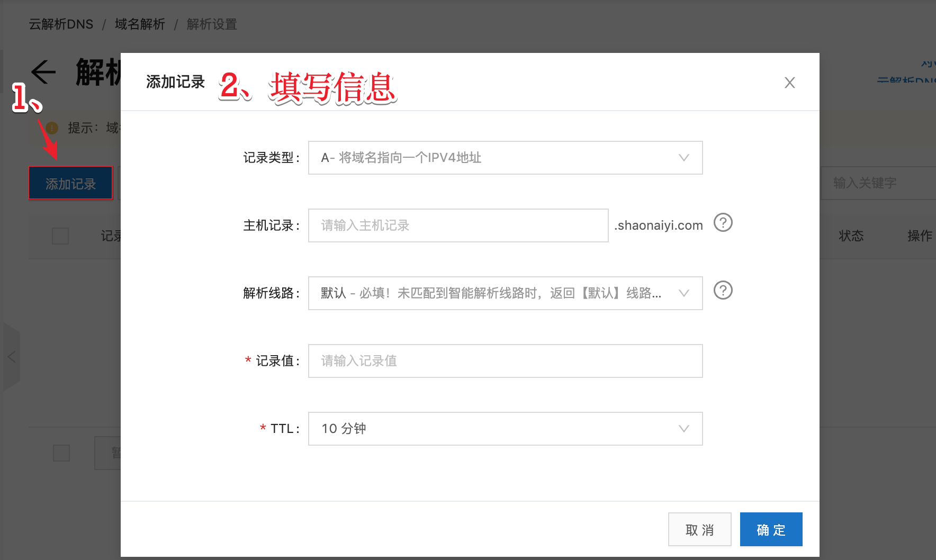Viewport: 936px width, 560px height.
Task: Click the back arrow beside the page title
Action: point(42,73)
